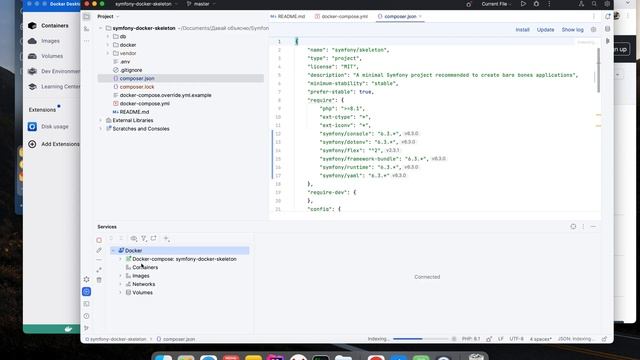Screen dimensions: 640x360
Task: Click the filter icon in Services toolbar
Action: [x=144, y=239]
